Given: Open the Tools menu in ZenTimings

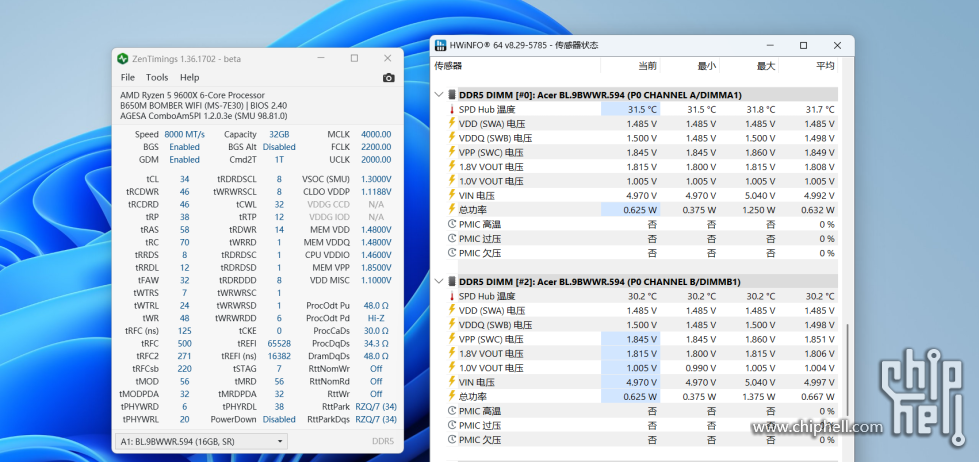Looking at the screenshot, I should pyautogui.click(x=157, y=77).
